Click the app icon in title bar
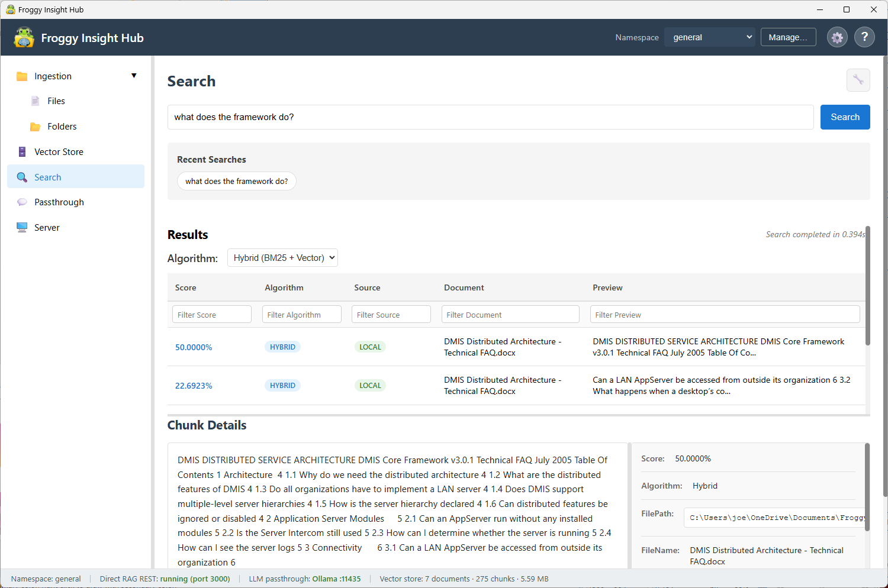Image resolution: width=888 pixels, height=588 pixels. (x=10, y=9)
